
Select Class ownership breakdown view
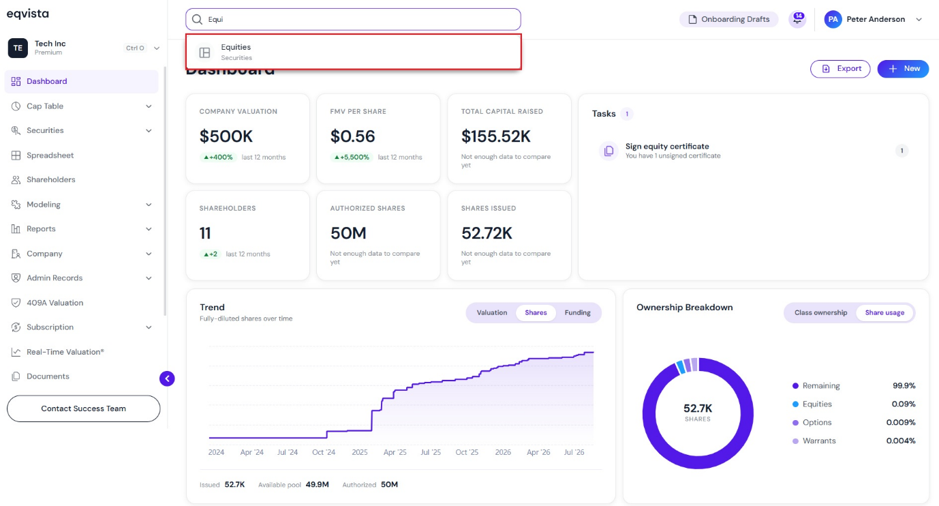[x=820, y=313]
